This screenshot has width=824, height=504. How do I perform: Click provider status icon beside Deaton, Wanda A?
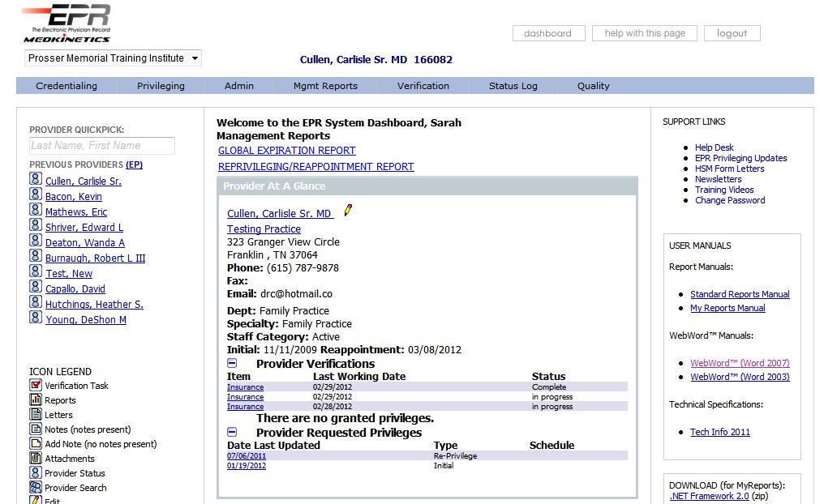(35, 241)
